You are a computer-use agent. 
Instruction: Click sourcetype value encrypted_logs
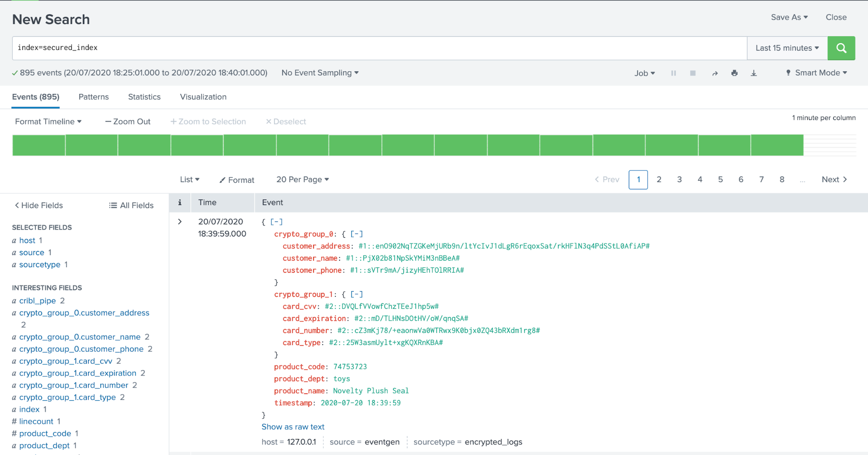coord(493,442)
